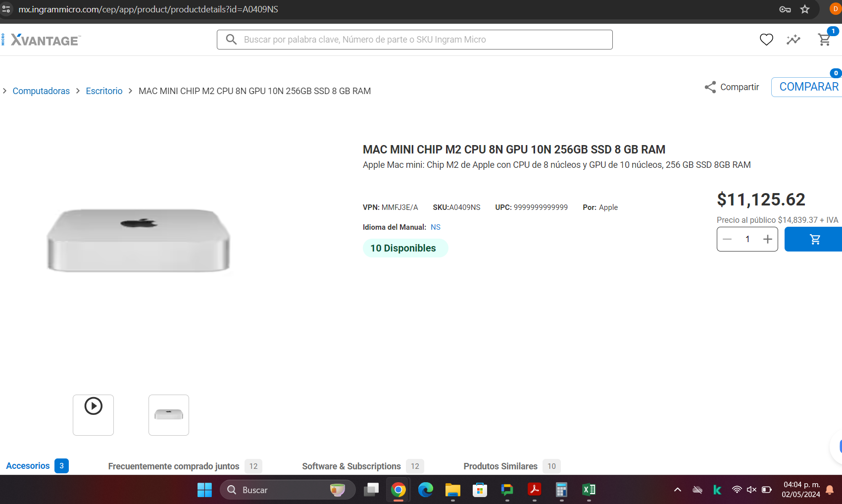Open the Accesorios tab
This screenshot has height=504, width=842.
[x=37, y=466]
